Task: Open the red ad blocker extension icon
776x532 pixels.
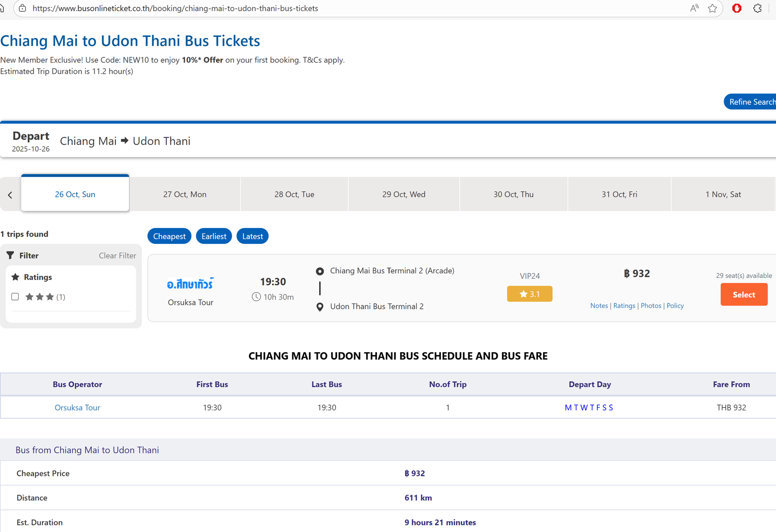Action: tap(737, 8)
